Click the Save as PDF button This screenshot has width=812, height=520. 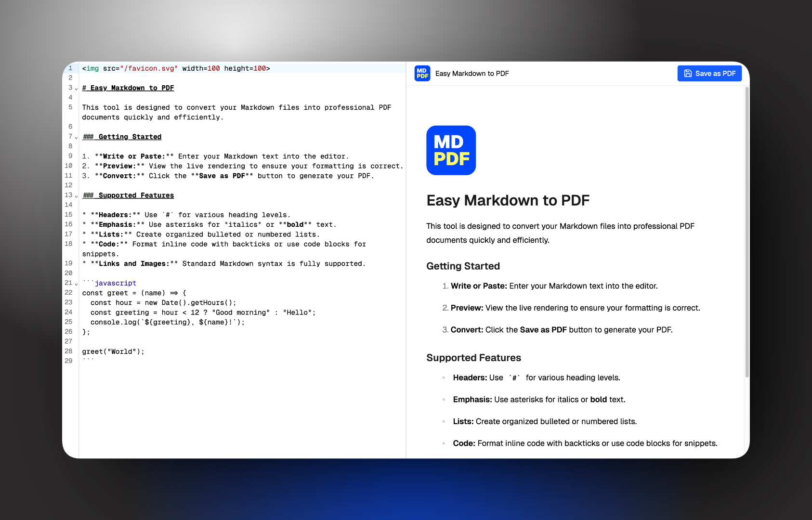tap(709, 73)
